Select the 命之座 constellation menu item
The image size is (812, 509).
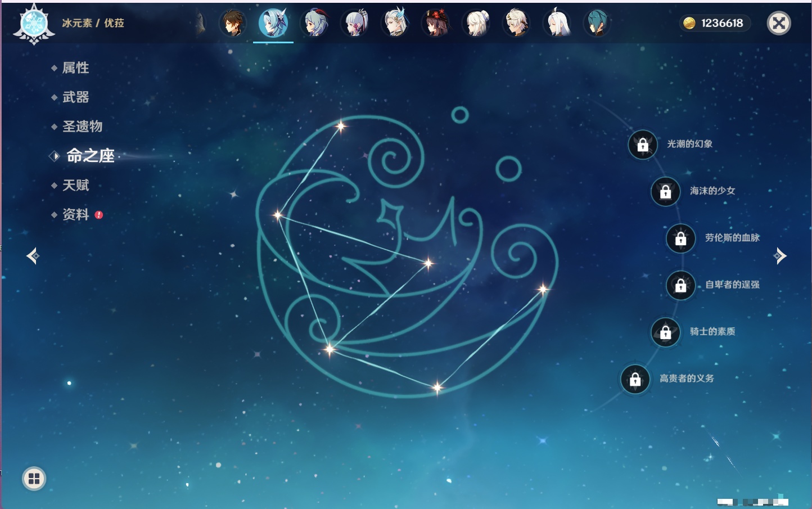pos(90,156)
